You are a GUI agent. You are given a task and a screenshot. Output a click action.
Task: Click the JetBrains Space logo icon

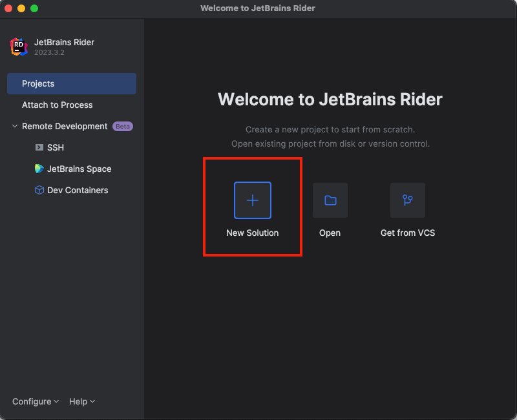pos(39,169)
